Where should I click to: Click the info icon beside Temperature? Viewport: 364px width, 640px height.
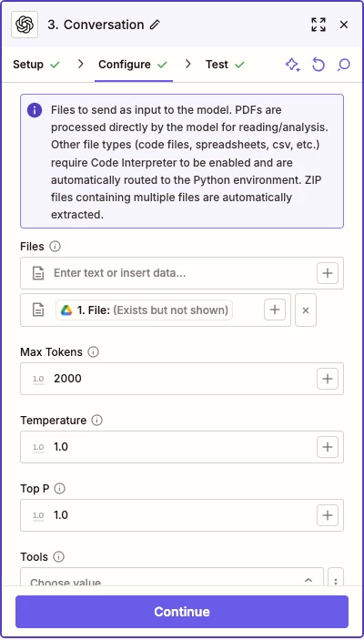pyautogui.click(x=97, y=421)
